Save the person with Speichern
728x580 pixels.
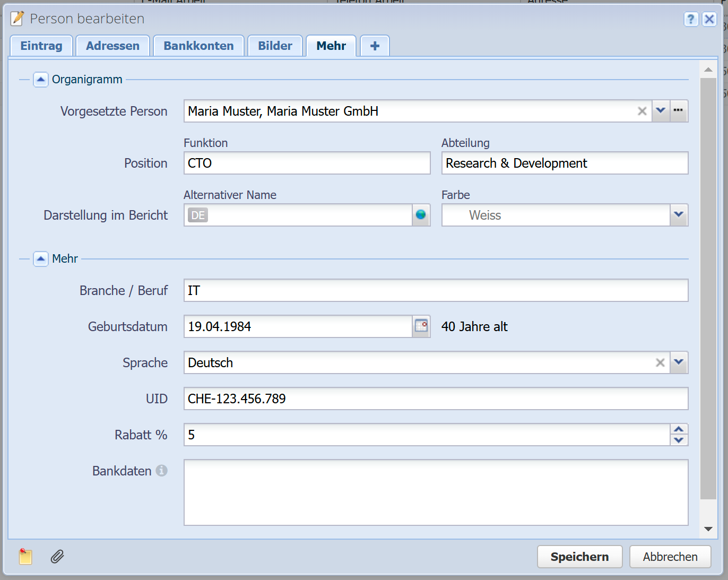tap(579, 557)
